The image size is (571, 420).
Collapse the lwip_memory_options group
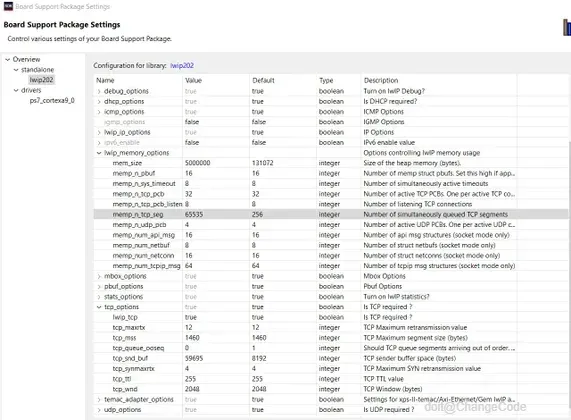pos(99,153)
